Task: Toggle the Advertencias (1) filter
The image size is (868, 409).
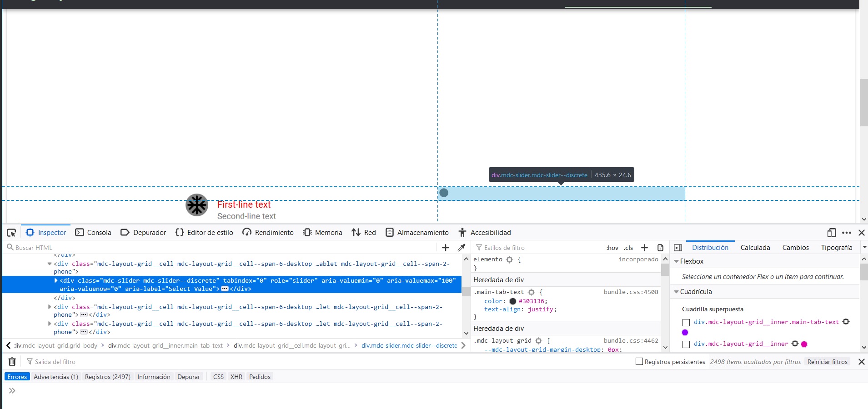Action: [56, 377]
